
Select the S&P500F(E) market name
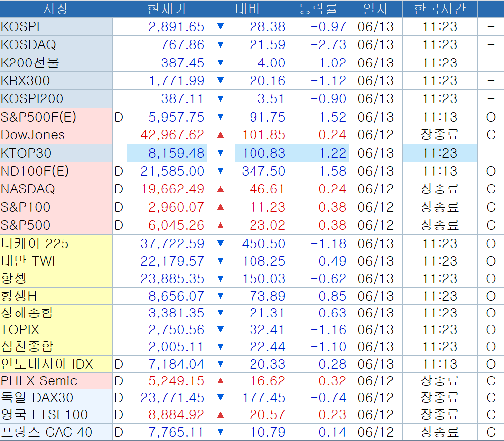coord(39,117)
